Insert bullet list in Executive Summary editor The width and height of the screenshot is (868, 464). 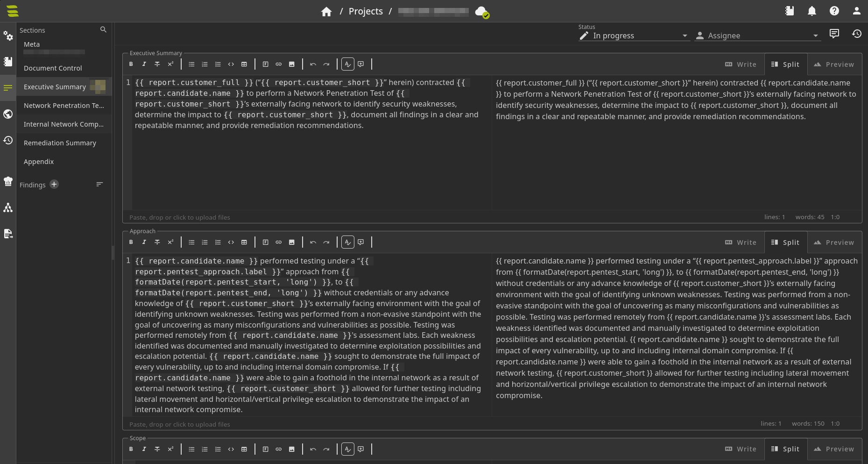191,64
